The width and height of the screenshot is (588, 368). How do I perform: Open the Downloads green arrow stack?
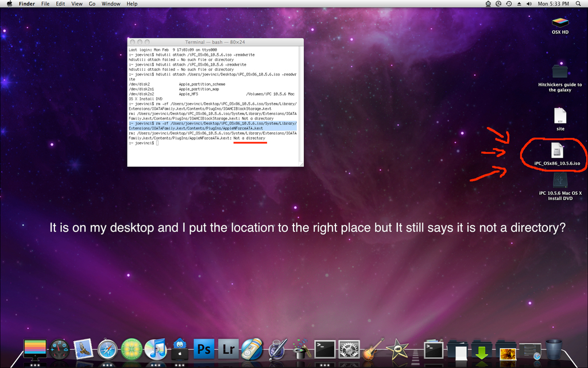click(x=482, y=350)
